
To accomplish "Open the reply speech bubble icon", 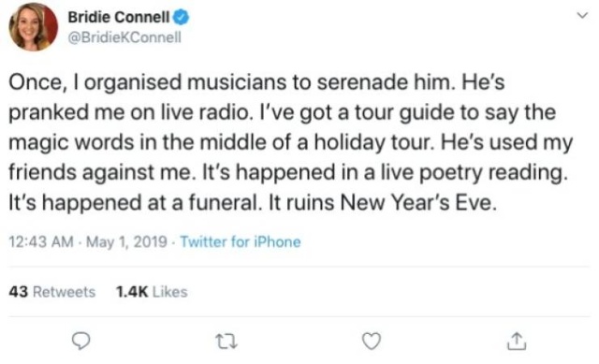I will 81,342.
